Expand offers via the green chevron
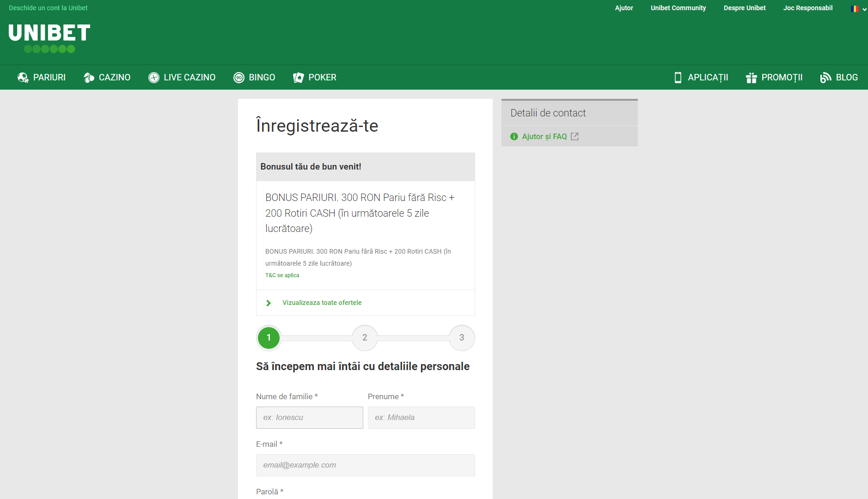Image resolution: width=868 pixels, height=499 pixels. [x=269, y=303]
